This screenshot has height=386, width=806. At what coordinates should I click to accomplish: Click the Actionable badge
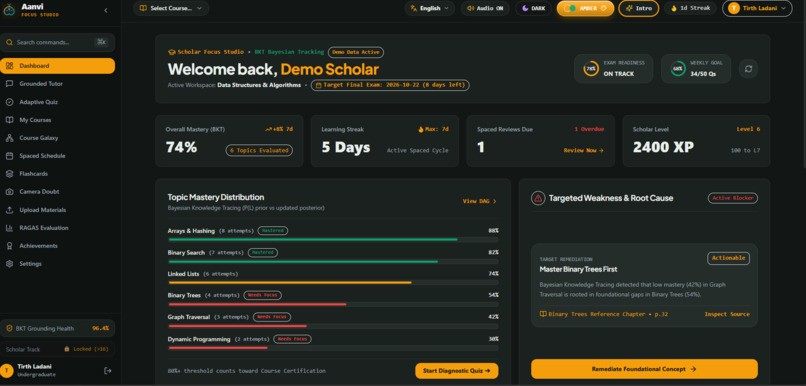728,258
